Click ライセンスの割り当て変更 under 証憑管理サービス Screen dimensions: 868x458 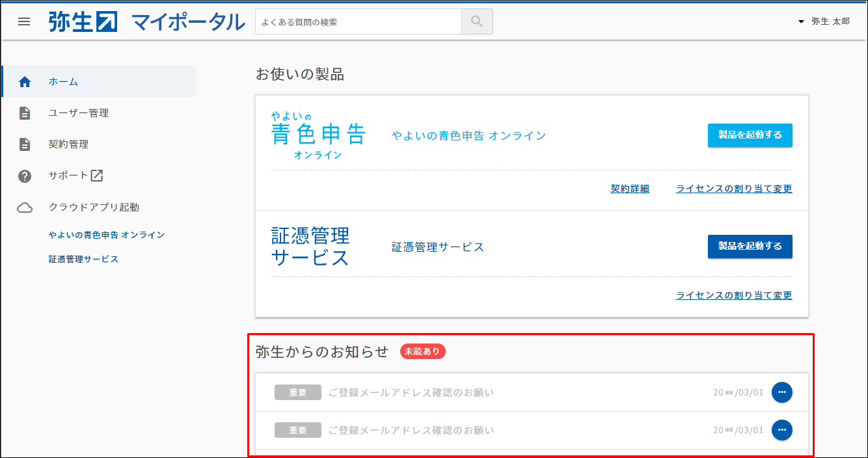point(734,295)
